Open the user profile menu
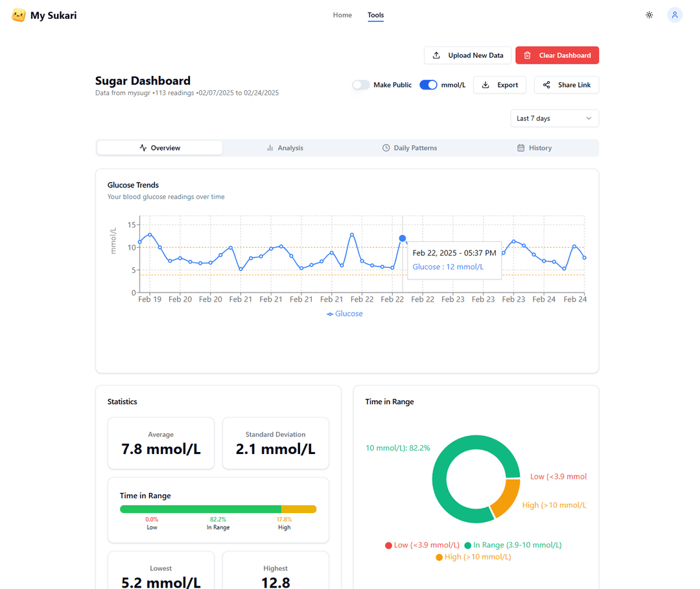The width and height of the screenshot is (700, 589). (675, 15)
